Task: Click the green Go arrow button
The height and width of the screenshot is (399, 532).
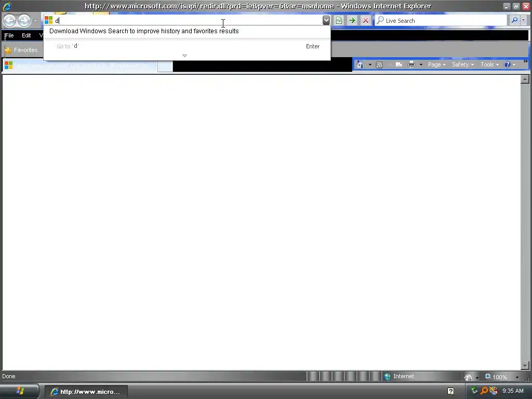Action: (352, 20)
